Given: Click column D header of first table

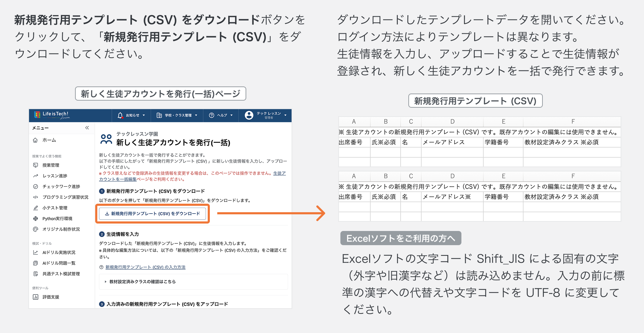Looking at the screenshot, I should point(452,122).
